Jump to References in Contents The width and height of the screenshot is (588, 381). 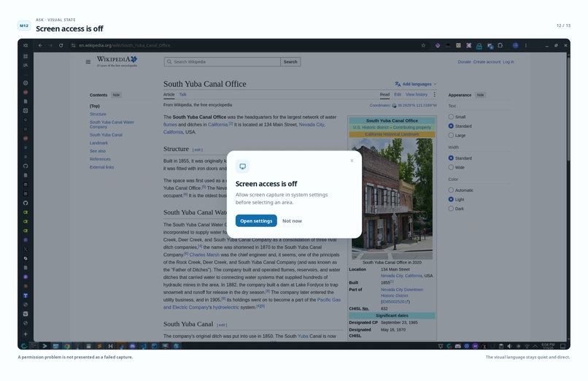point(100,159)
